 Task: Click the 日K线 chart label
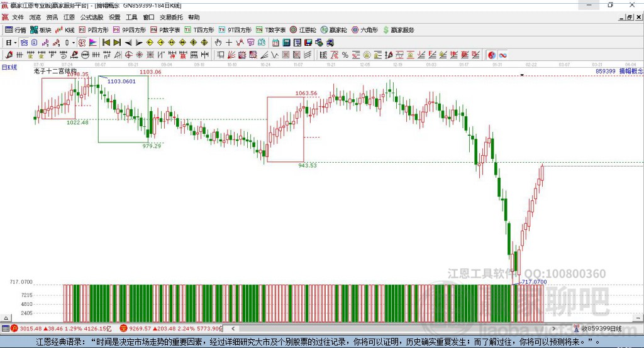[9, 67]
